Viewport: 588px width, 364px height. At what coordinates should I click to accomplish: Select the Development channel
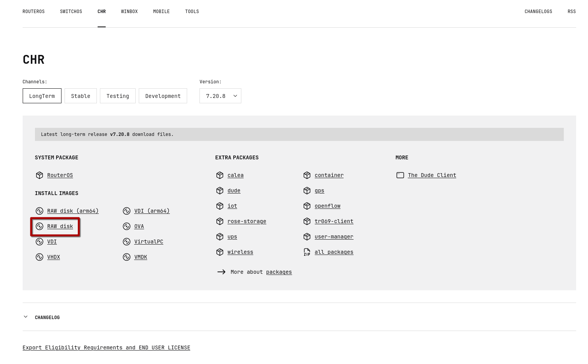163,96
